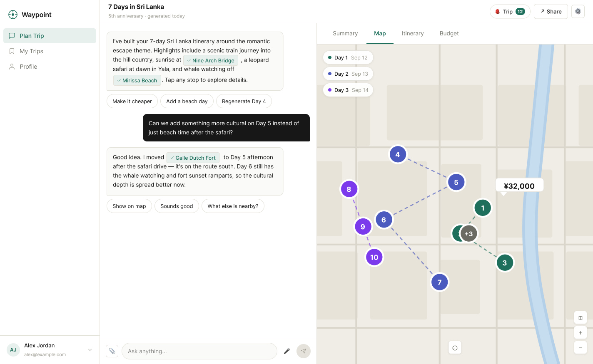The height and width of the screenshot is (364, 593).
Task: Zoom in on the map
Action: pyautogui.click(x=581, y=333)
